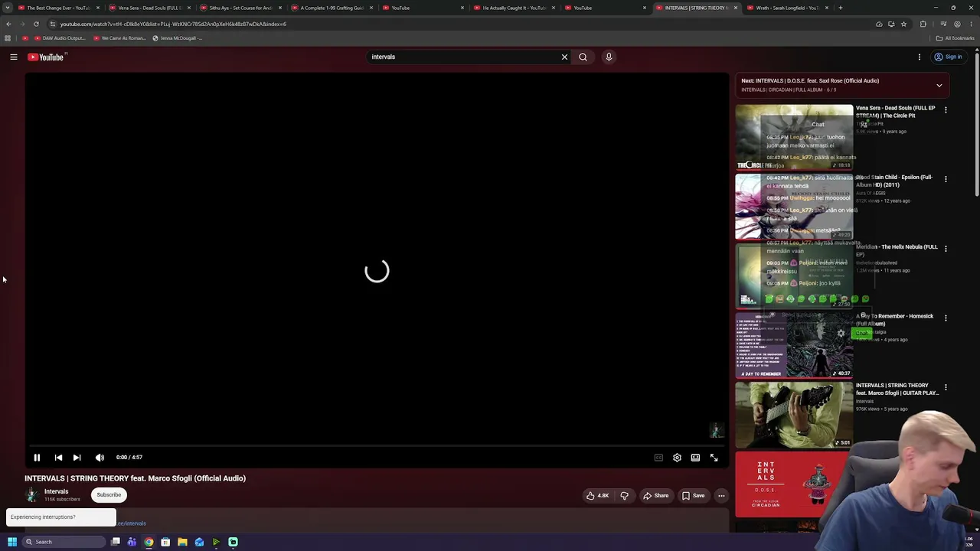
Task: Switch the player to theater mode
Action: point(695,458)
